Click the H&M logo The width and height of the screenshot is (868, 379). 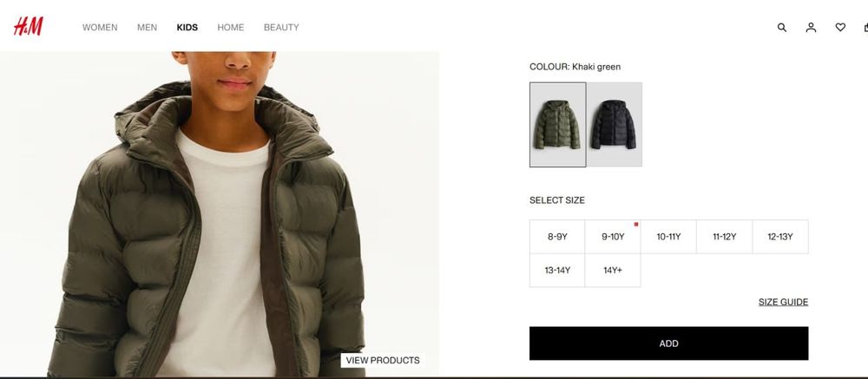click(x=29, y=27)
